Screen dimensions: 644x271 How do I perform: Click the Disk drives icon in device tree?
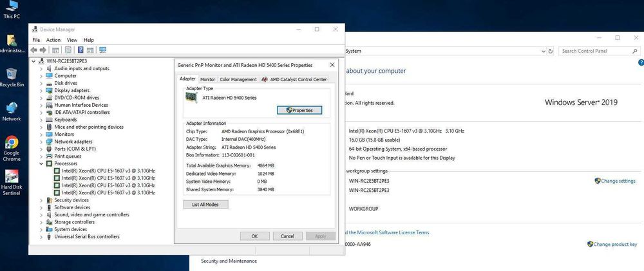click(50, 83)
